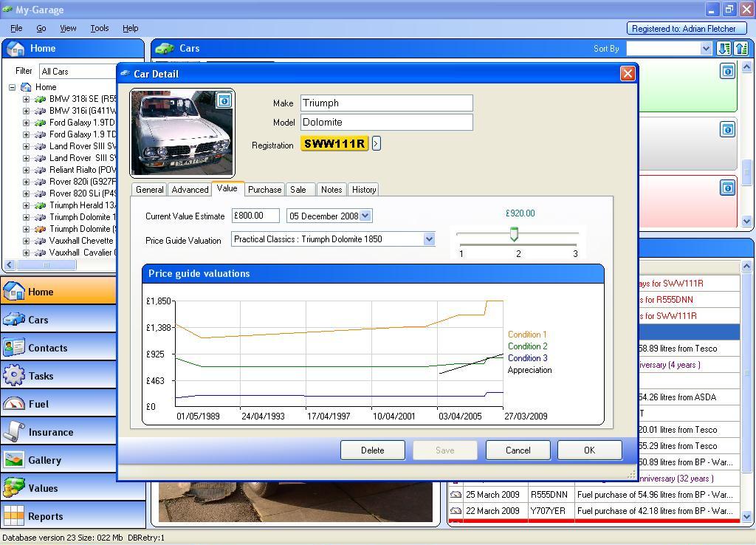Screen dimensions: 756x545
Task: Switch to the Purchase tab
Action: point(264,190)
